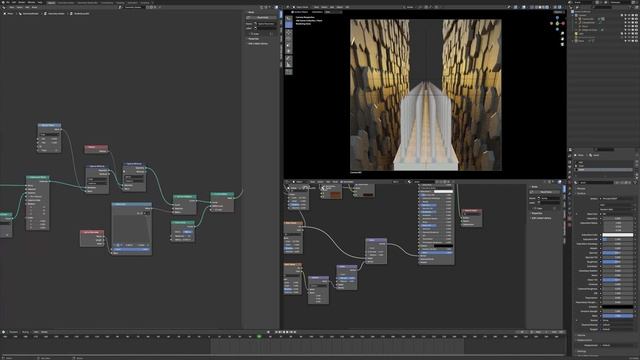Click the Blender logo in the top bar
The image size is (640, 360).
click(x=3, y=2)
